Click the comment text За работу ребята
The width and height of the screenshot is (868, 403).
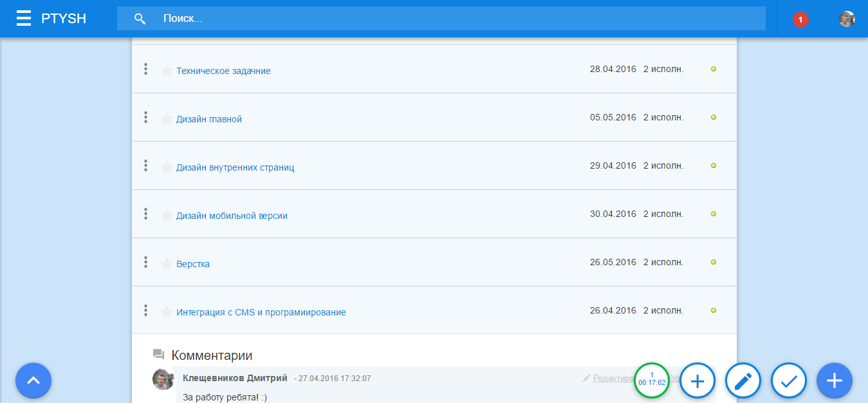pos(225,397)
